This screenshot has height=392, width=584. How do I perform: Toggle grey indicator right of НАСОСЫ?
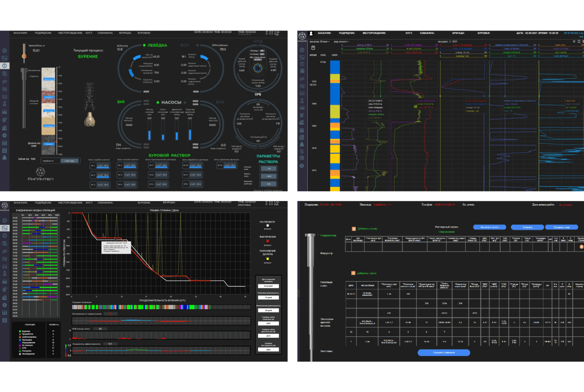185,103
